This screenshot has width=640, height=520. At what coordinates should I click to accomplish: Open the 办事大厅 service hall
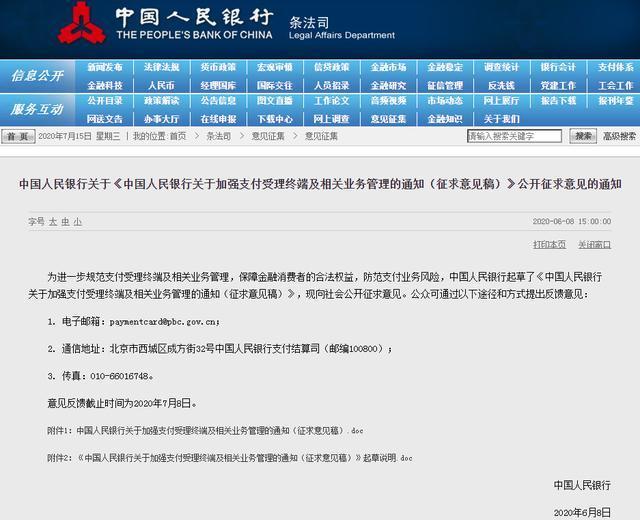coord(162,119)
